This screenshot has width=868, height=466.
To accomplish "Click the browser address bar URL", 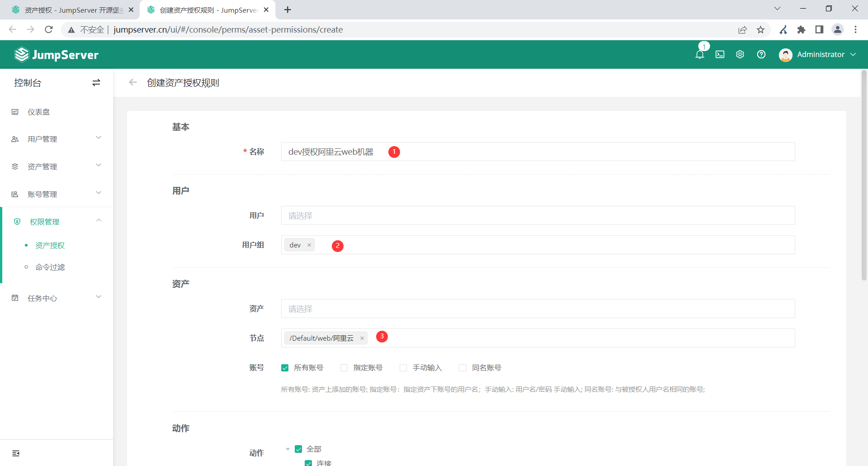I will click(x=228, y=29).
